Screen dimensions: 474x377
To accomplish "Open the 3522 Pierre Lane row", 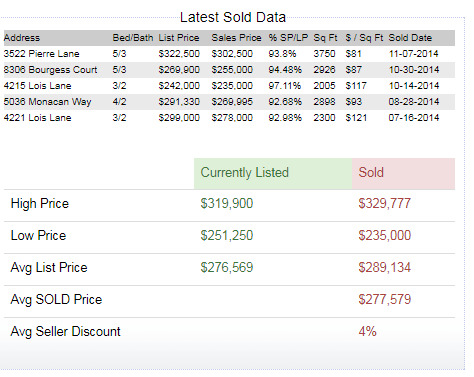I will pyautogui.click(x=229, y=54).
